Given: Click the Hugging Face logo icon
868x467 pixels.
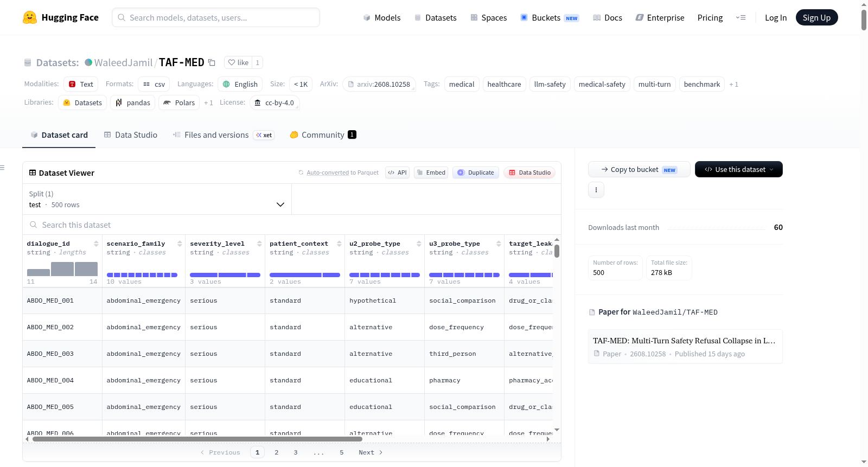Looking at the screenshot, I should pyautogui.click(x=30, y=17).
